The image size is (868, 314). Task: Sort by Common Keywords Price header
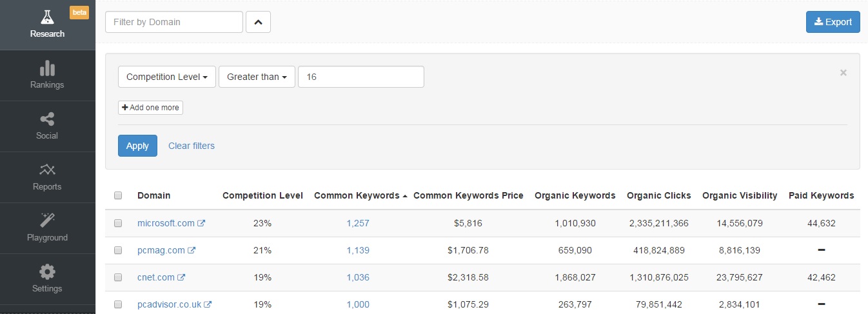click(468, 195)
